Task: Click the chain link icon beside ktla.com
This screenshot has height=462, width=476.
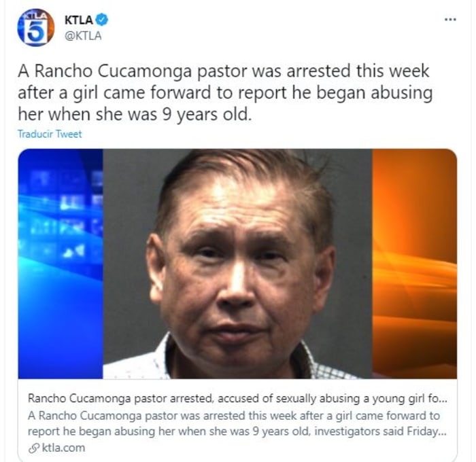Action: [34, 448]
